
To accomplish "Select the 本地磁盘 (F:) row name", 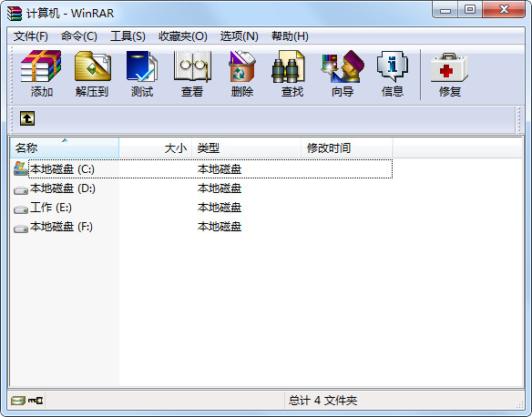I will pyautogui.click(x=61, y=226).
